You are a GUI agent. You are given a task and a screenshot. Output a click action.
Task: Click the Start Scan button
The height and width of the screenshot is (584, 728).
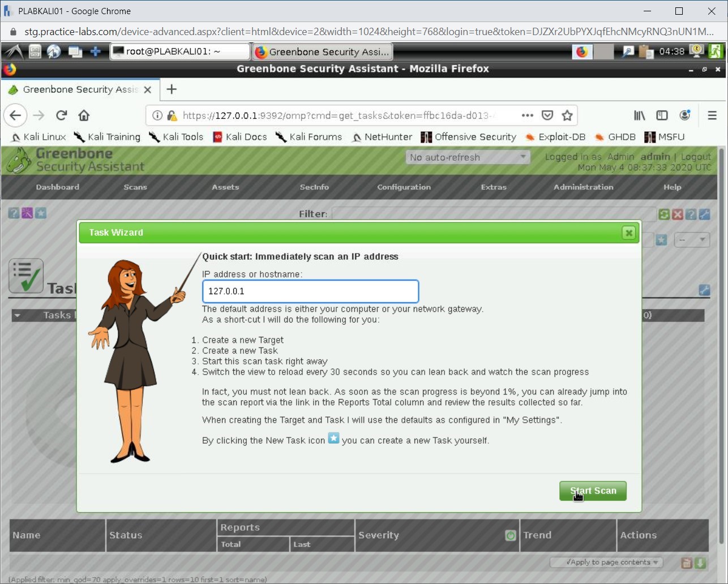(593, 491)
